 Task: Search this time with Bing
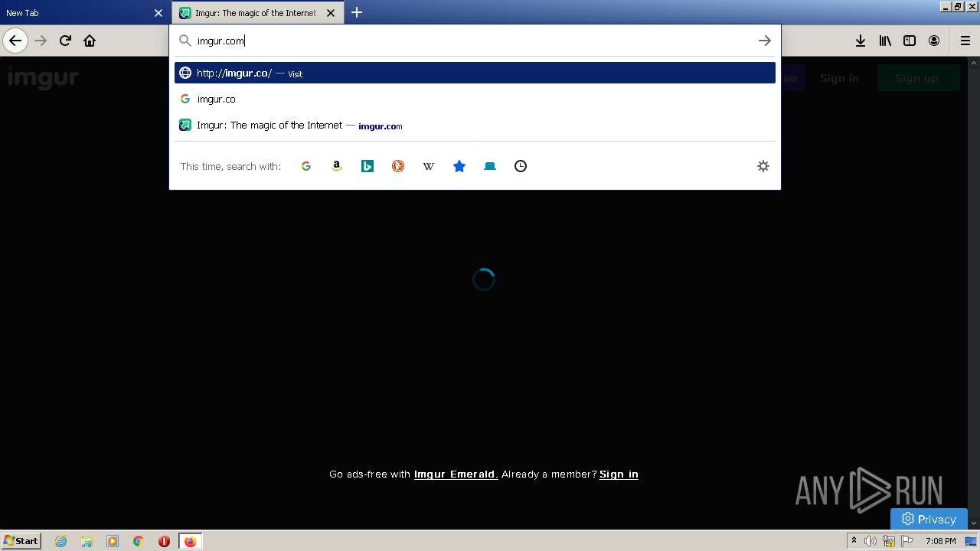[367, 166]
